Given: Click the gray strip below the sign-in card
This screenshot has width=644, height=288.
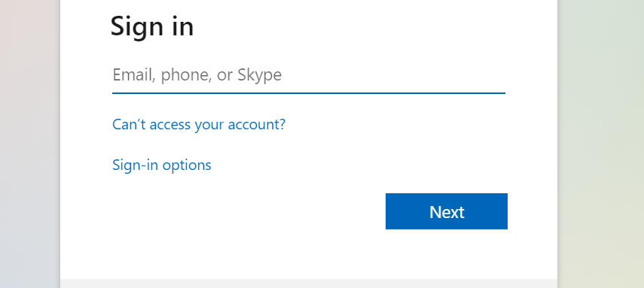Looking at the screenshot, I should [x=309, y=283].
